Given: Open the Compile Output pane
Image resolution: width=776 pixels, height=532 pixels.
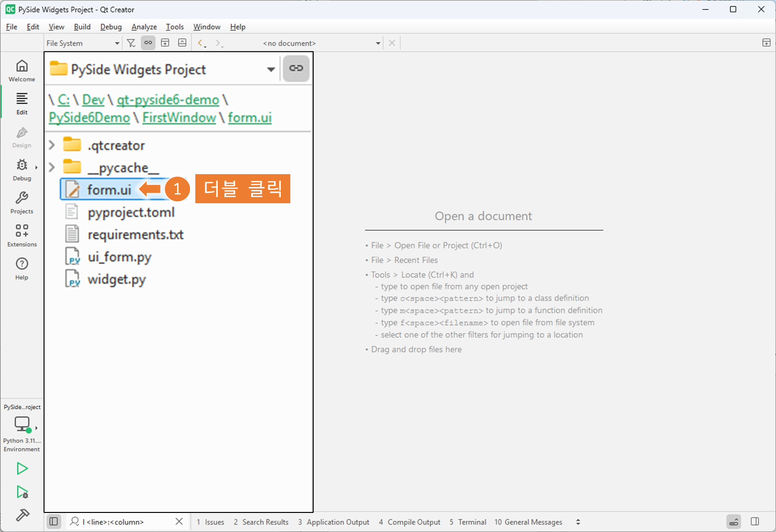Looking at the screenshot, I should click(409, 522).
